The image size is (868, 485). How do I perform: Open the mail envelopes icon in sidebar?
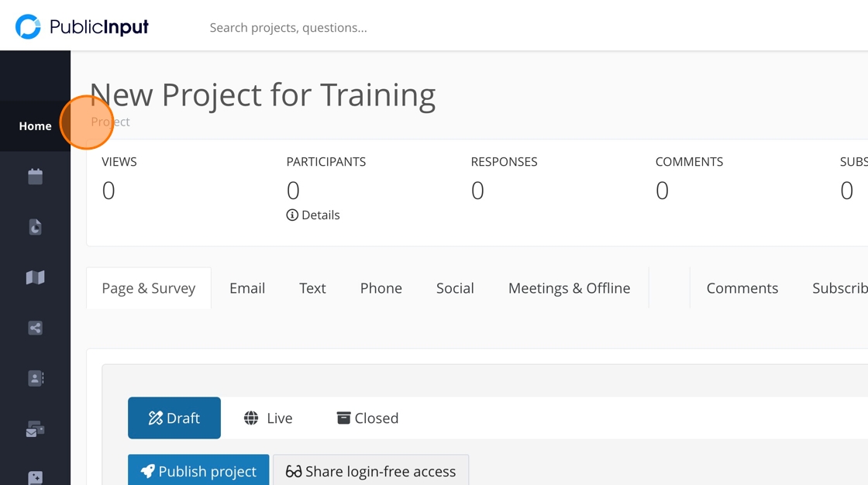click(x=35, y=428)
